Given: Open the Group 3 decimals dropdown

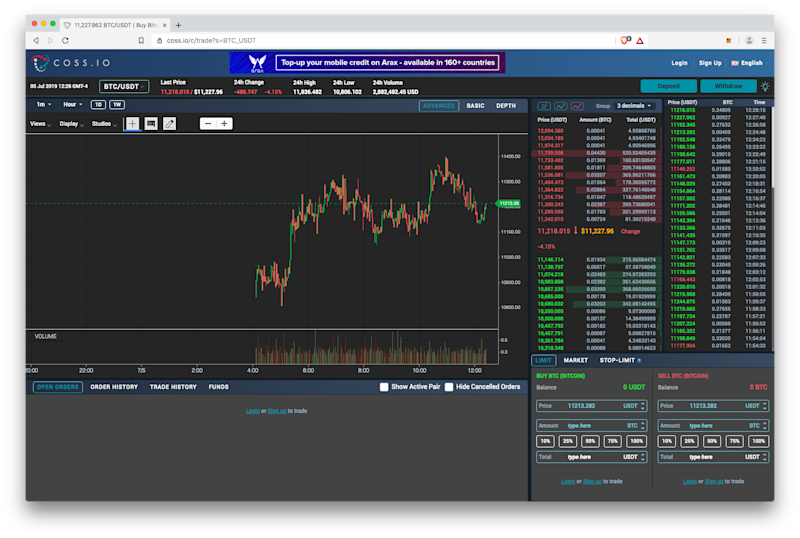Looking at the screenshot, I should [634, 106].
